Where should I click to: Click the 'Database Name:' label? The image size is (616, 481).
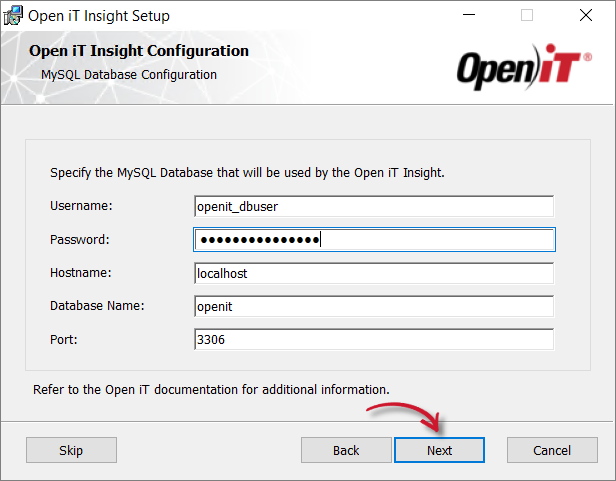97,306
